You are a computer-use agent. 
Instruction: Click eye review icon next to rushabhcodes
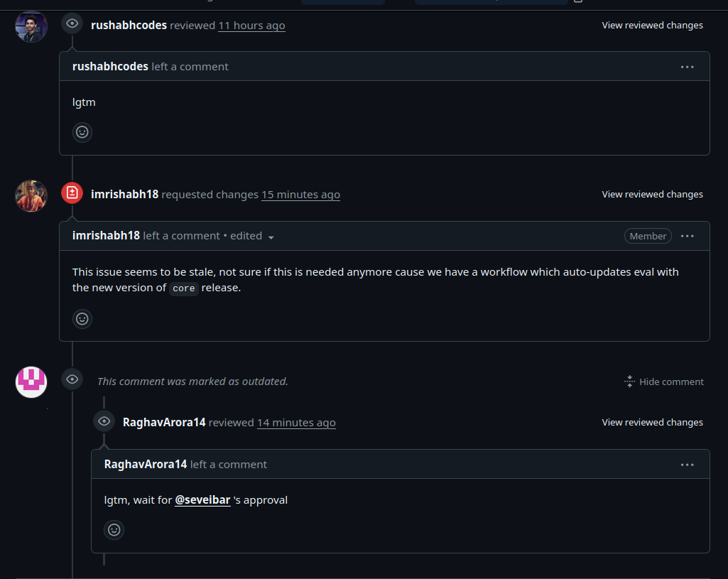pos(72,23)
